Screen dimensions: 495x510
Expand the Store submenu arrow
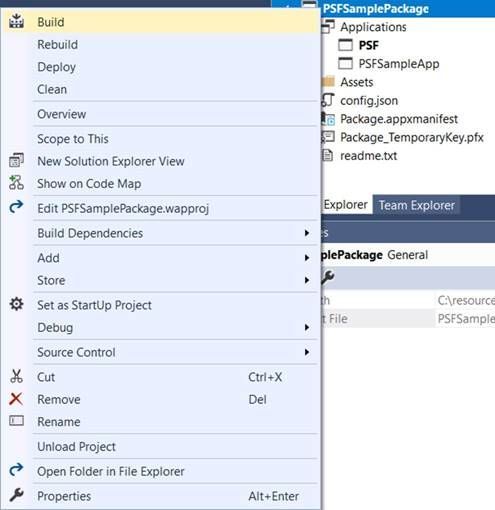pos(307,280)
